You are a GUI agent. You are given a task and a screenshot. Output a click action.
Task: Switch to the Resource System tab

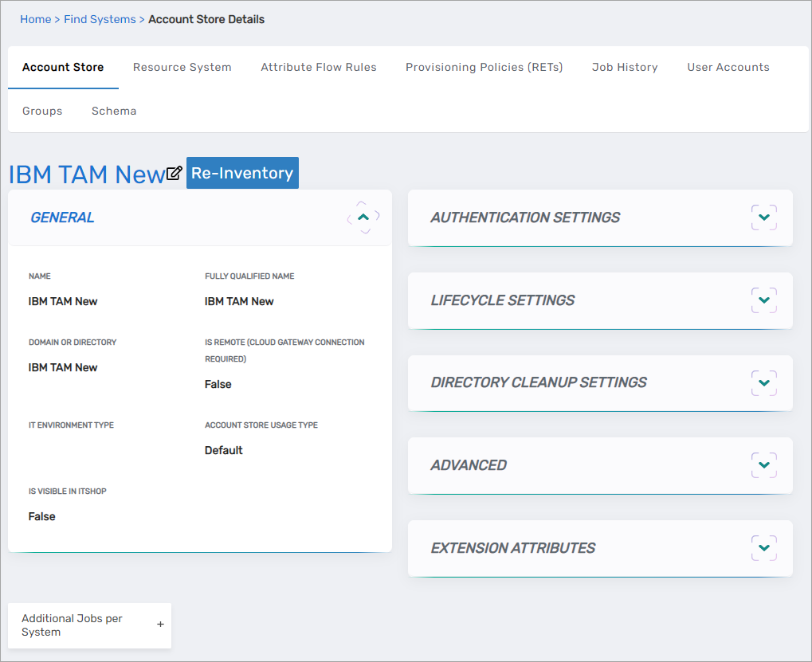(x=182, y=67)
